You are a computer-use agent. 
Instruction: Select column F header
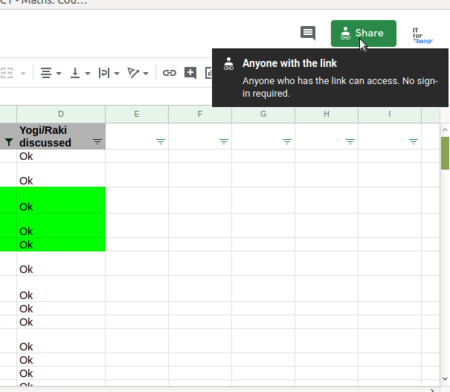(200, 114)
